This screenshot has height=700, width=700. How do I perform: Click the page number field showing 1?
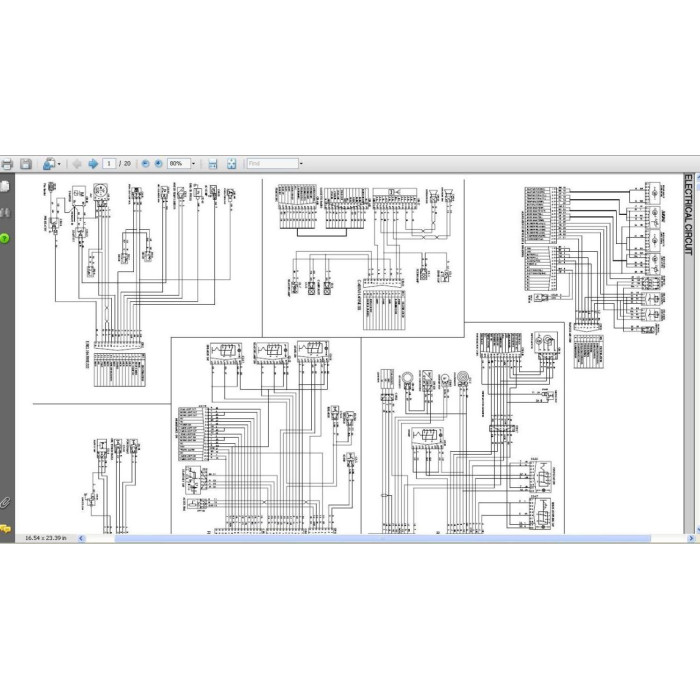pos(109,164)
